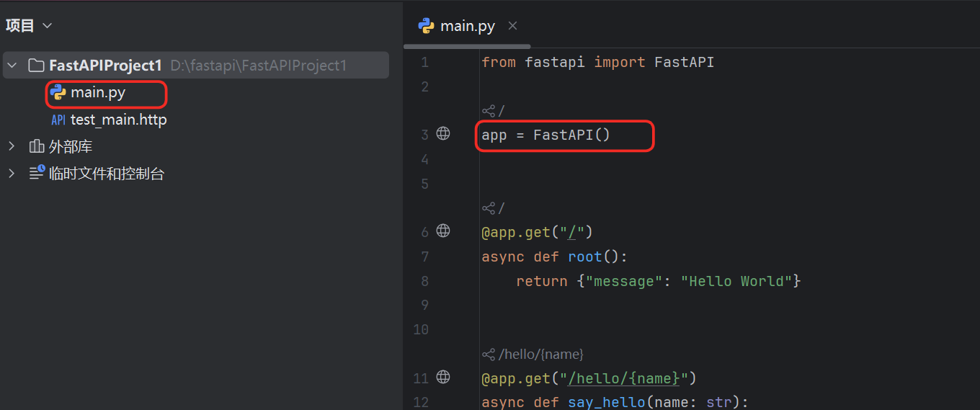Click the project path D:\fastapi\FastAPIProject1 text

click(259, 66)
